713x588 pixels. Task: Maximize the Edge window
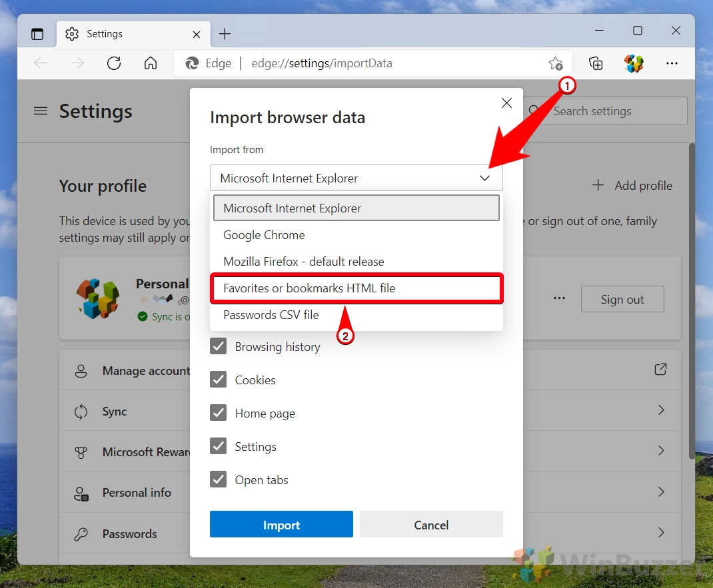pos(638,31)
